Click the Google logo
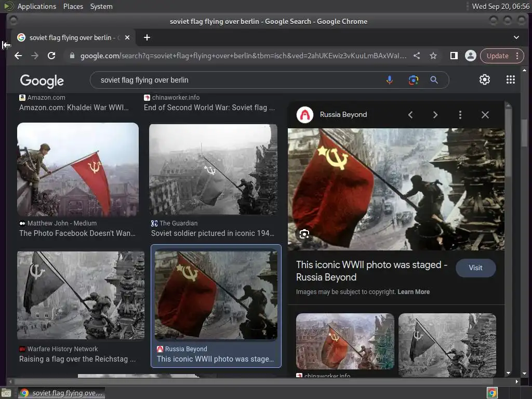This screenshot has width=532, height=399. click(x=42, y=81)
